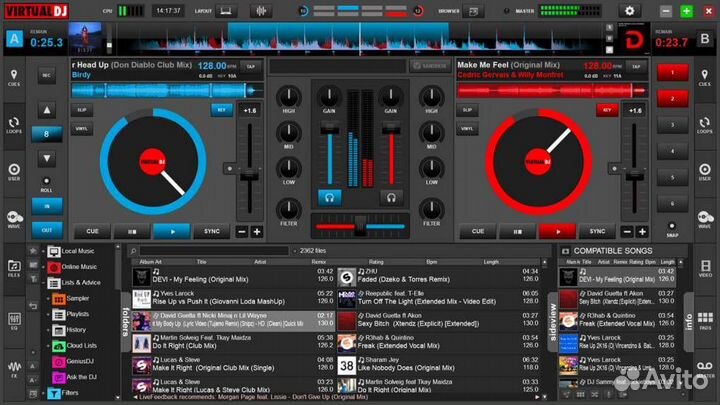Click the left deck HIGH EQ knob

pos(288,97)
